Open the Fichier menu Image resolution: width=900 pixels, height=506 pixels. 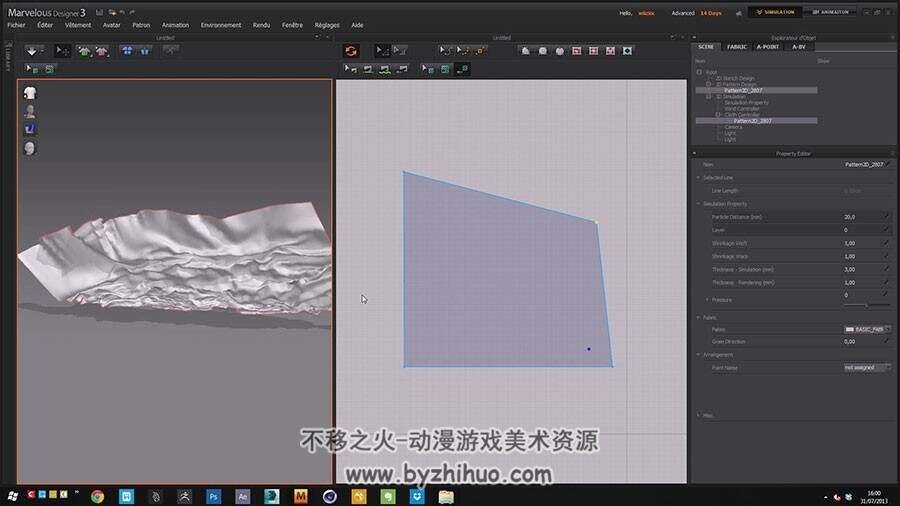tap(16, 25)
